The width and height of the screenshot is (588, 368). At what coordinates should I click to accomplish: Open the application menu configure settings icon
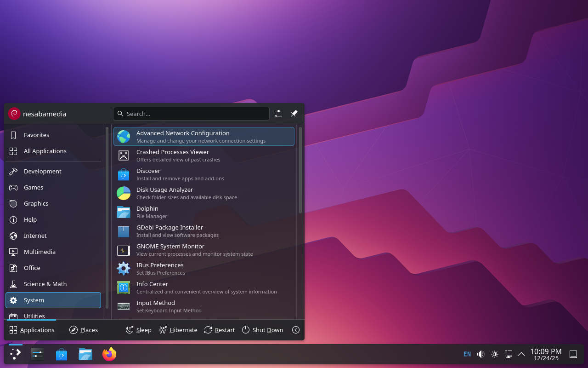(278, 114)
